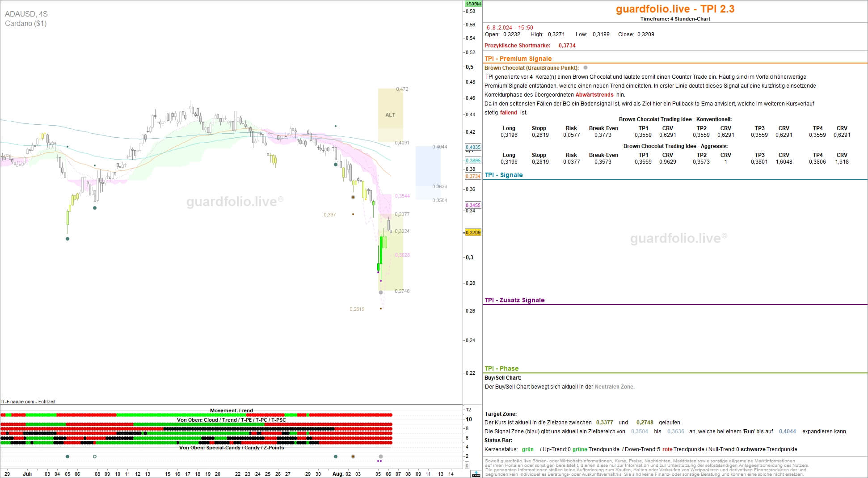
Task: Select the orange 0,3734 axis price tag
Action: click(x=473, y=176)
